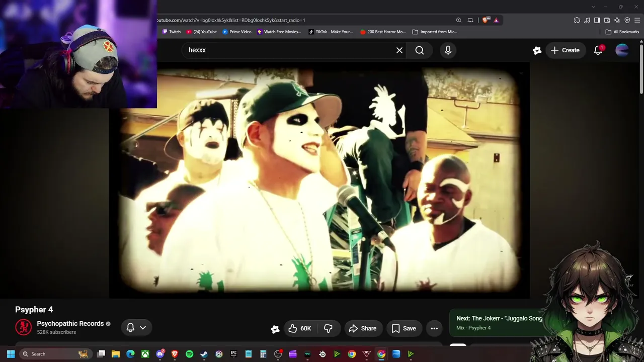Launch Microsoft Edge from the taskbar
Image resolution: width=644 pixels, height=362 pixels.
130,354
